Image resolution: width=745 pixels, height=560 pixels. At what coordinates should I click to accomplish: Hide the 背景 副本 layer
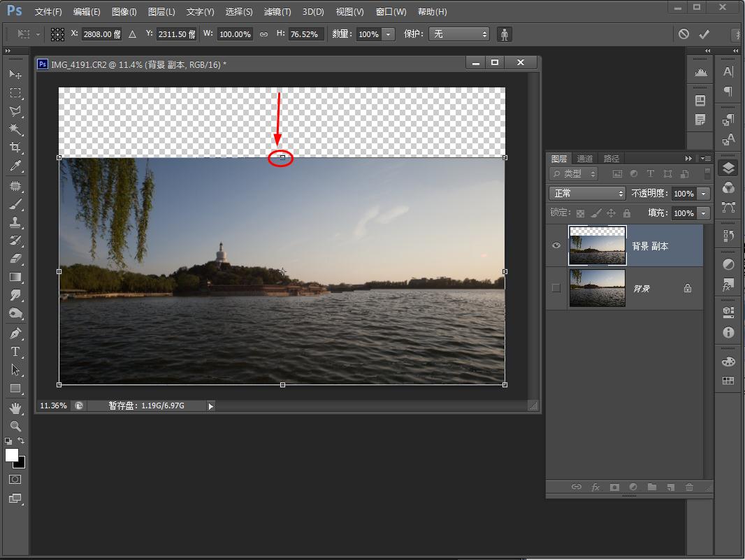click(x=556, y=246)
